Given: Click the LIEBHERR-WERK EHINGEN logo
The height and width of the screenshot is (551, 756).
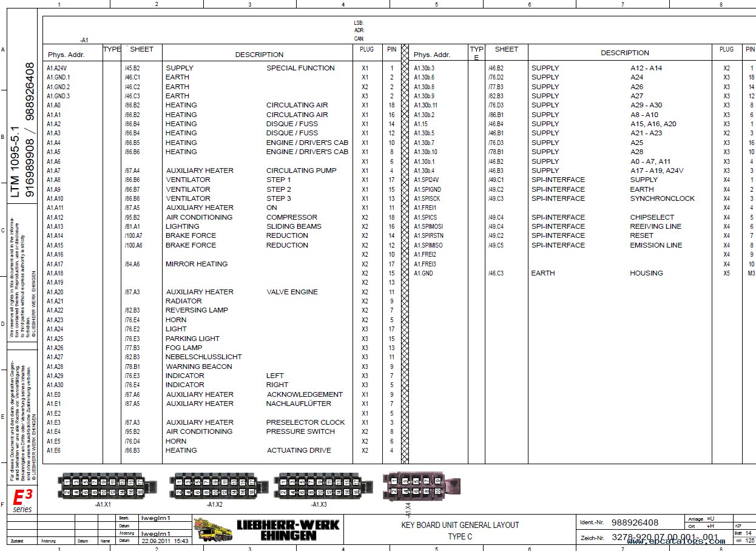Looking at the screenshot, I should 288,529.
